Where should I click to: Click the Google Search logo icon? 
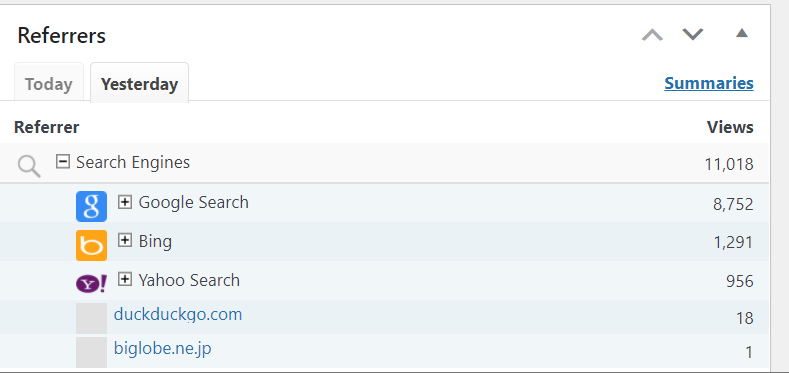(x=91, y=206)
